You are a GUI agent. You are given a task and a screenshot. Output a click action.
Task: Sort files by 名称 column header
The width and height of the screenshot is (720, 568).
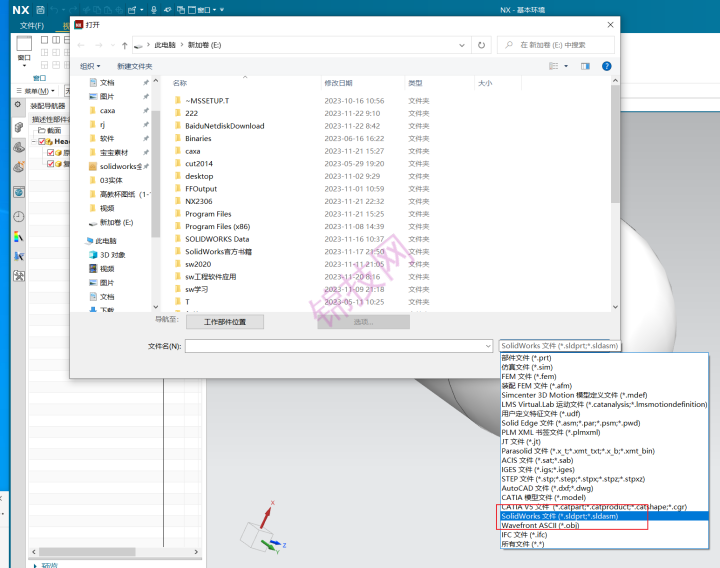(180, 83)
